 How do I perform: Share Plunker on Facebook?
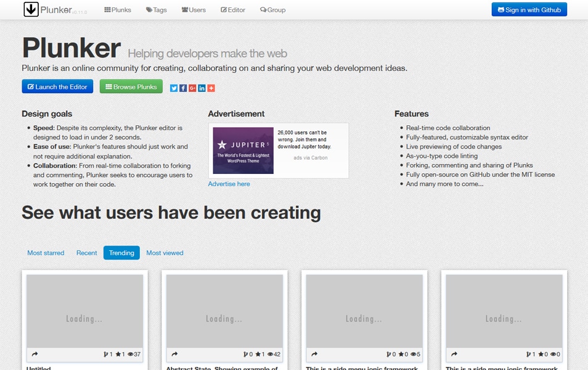(x=183, y=88)
